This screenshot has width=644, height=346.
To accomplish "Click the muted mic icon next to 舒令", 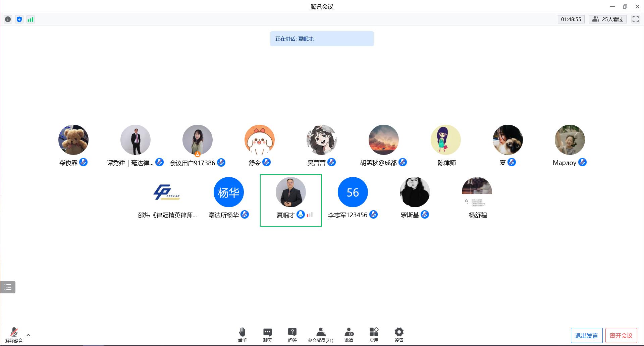I will point(267,162).
